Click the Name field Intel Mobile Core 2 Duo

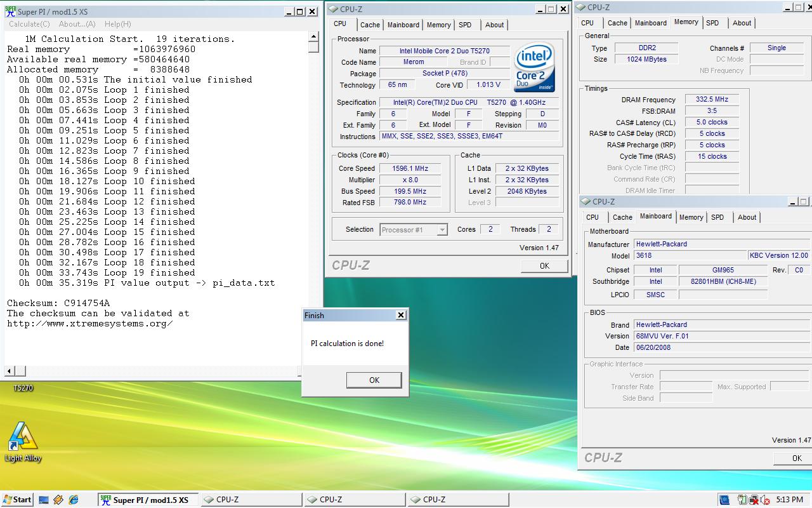[x=445, y=51]
